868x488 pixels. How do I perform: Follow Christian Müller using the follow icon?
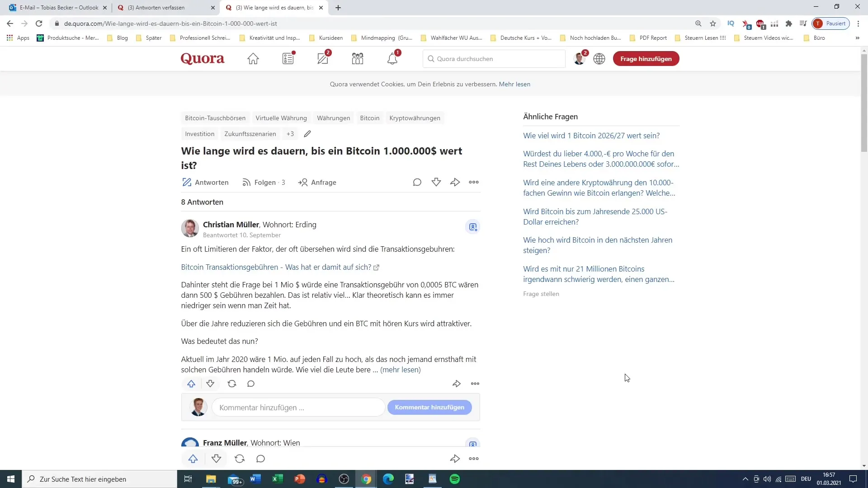point(473,227)
